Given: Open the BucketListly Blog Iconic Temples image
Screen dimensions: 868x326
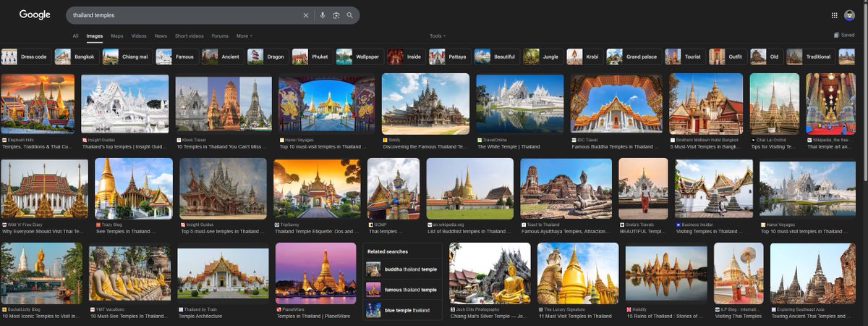Looking at the screenshot, I should pos(42,274).
